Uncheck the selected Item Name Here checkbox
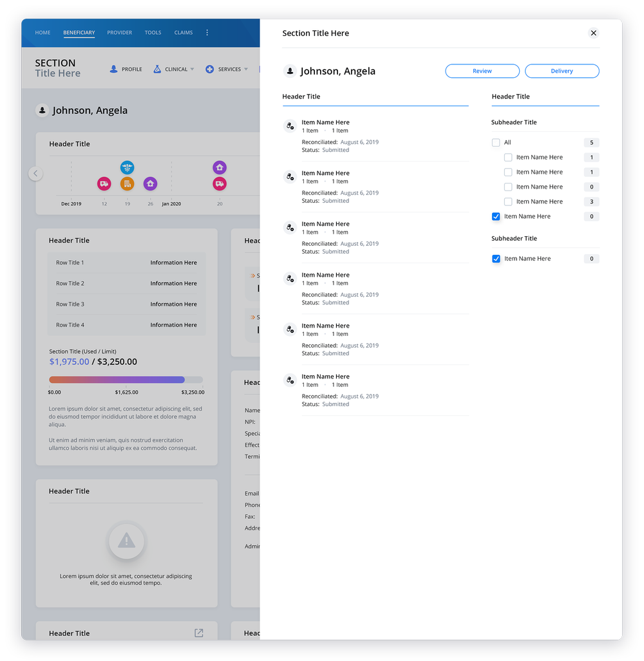Viewport: 644px width, 661px height. point(496,216)
